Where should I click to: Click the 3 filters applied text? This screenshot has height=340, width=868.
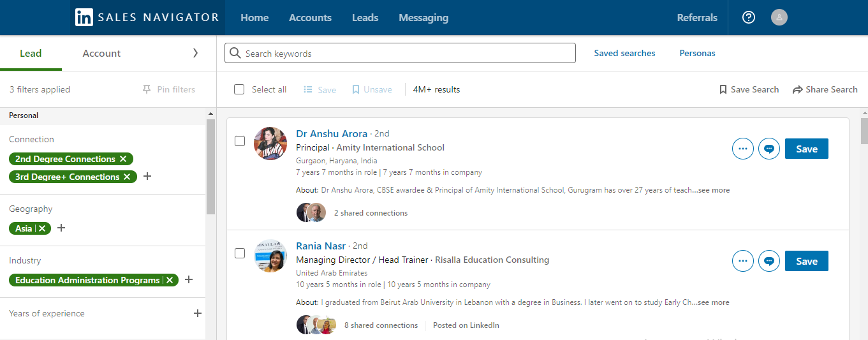(40, 89)
